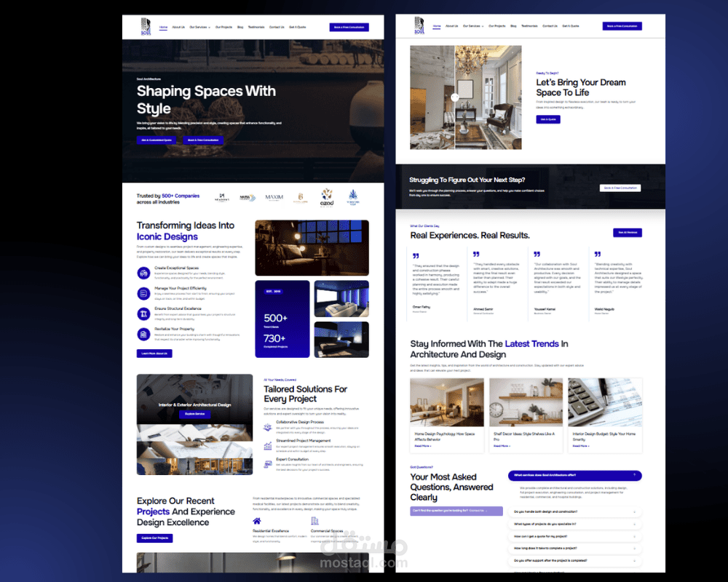Expand Our Services dropdown on left page
The height and width of the screenshot is (582, 728).
[199, 28]
